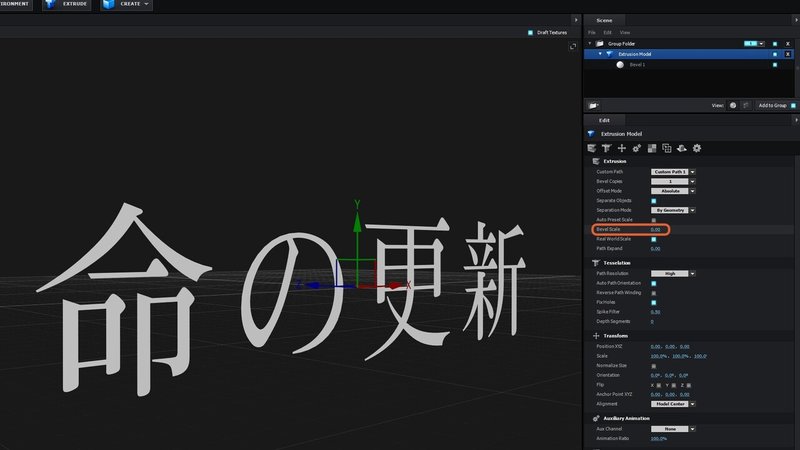Viewport: 800px width, 450px height.
Task: Toggle the Real World Scale checkbox
Action: tap(654, 239)
